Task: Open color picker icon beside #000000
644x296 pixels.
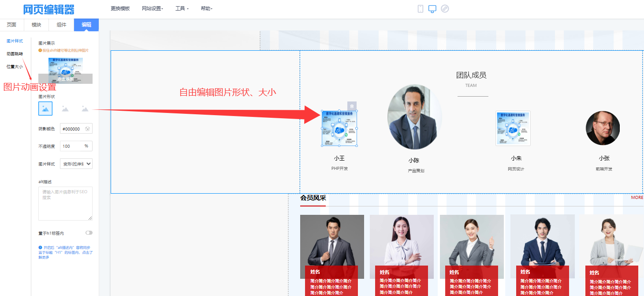Action: click(x=87, y=129)
